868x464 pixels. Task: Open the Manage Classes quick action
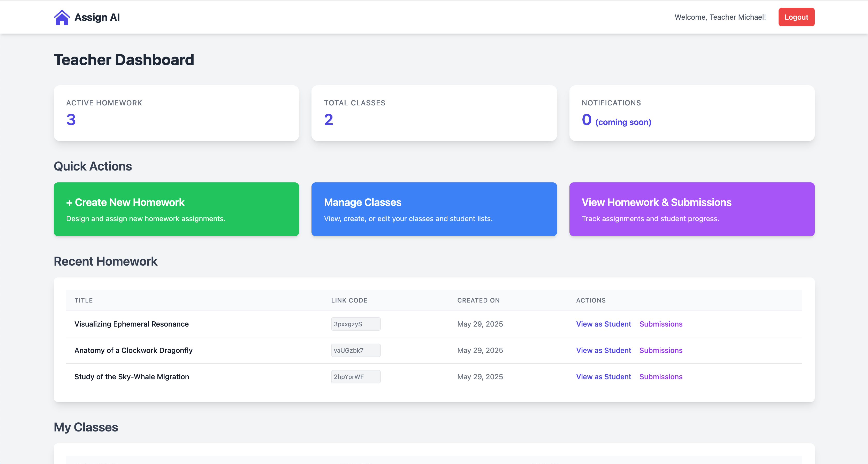434,209
